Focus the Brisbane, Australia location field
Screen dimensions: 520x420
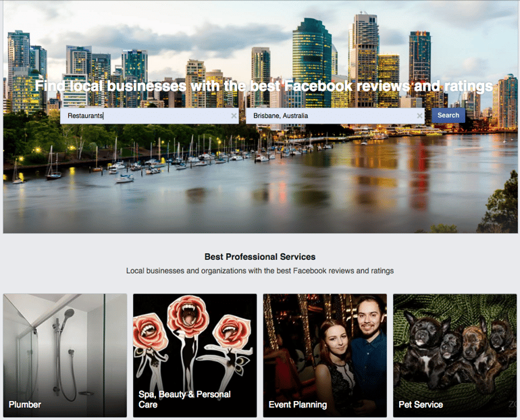(335, 115)
